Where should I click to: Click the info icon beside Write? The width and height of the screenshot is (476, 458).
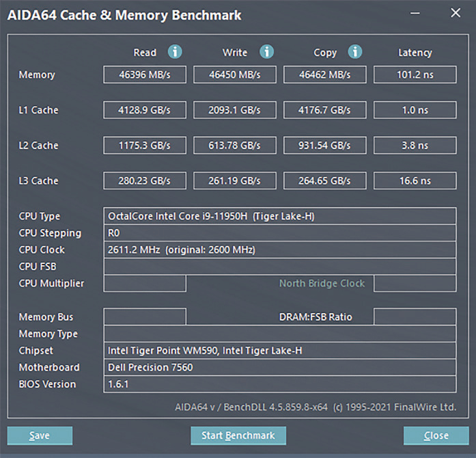(x=266, y=52)
